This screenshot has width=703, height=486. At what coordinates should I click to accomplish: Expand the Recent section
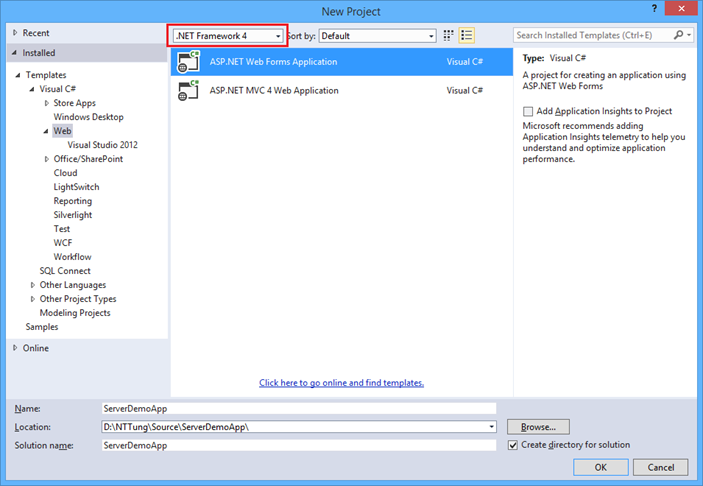tap(15, 33)
